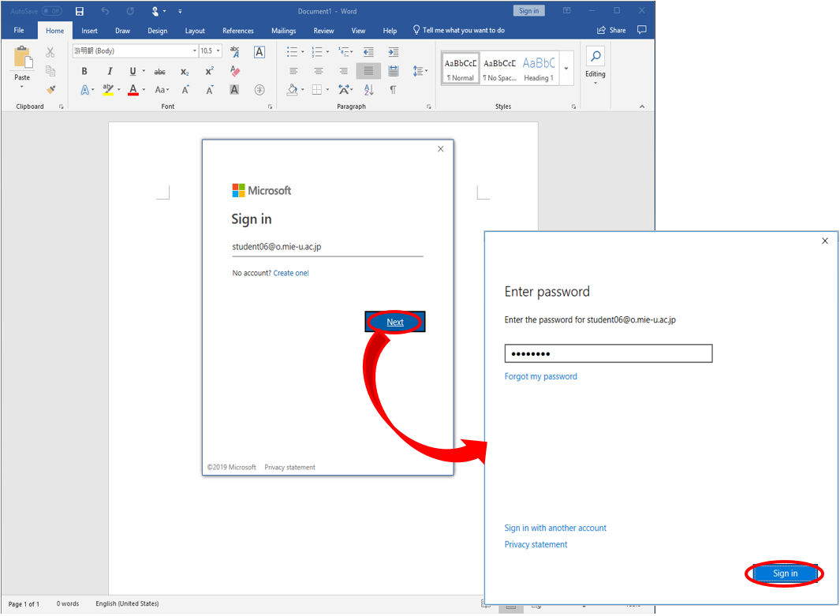This screenshot has width=840, height=616.
Task: Click Increase Indent icon
Action: [x=394, y=52]
